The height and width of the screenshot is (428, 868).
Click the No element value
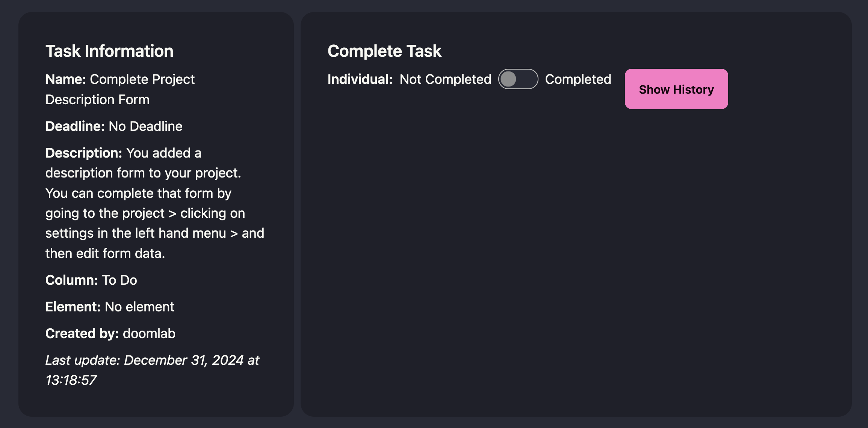139,307
